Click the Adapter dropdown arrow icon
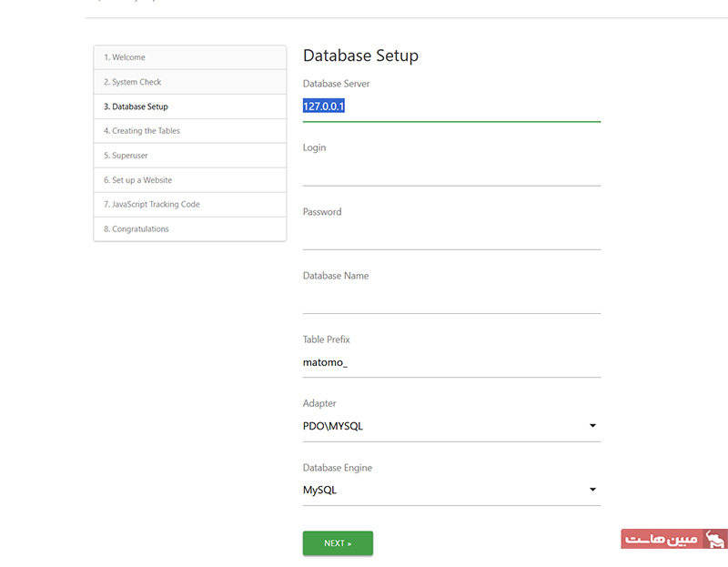Viewport: 728px width, 567px height. point(592,426)
